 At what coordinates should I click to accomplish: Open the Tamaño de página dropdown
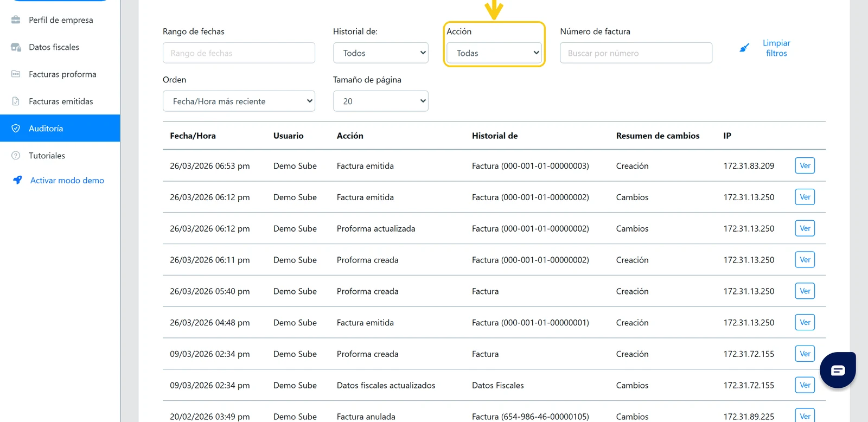(x=381, y=101)
